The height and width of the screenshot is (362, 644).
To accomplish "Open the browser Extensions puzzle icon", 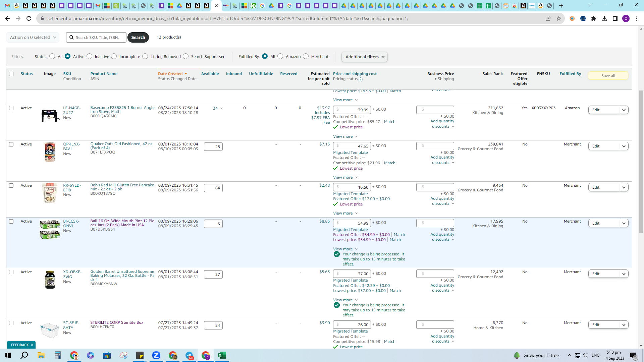I will 594,19.
